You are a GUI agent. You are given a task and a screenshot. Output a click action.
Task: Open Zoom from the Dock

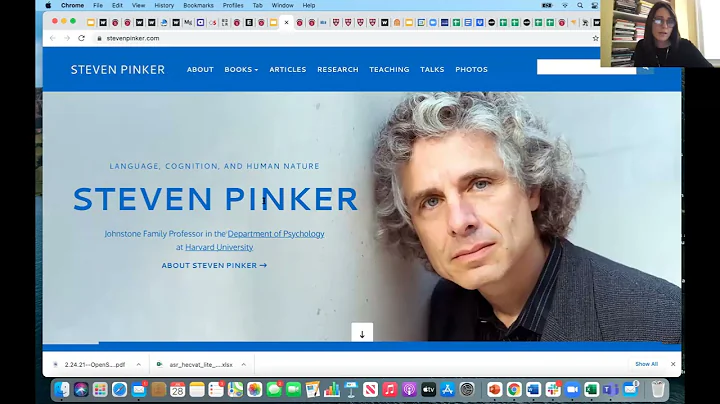(x=572, y=389)
